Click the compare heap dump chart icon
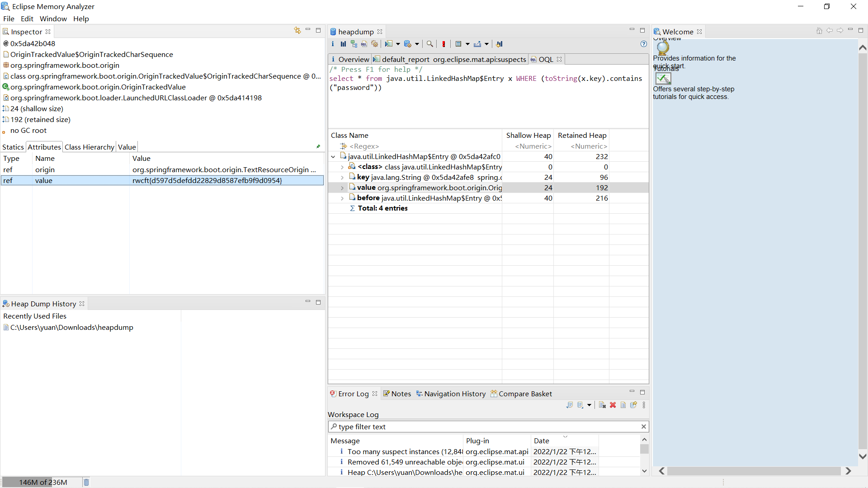Screen dimensions: 868x488 coord(500,44)
